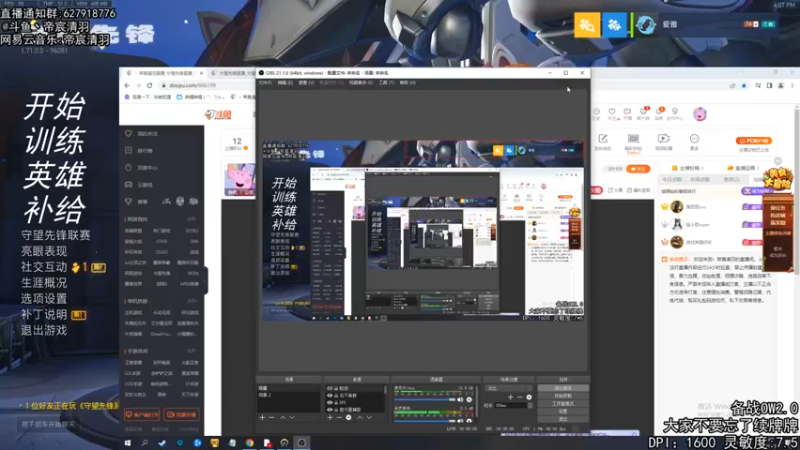
Task: Open taskbar search magnifier icon
Action: pos(145,443)
